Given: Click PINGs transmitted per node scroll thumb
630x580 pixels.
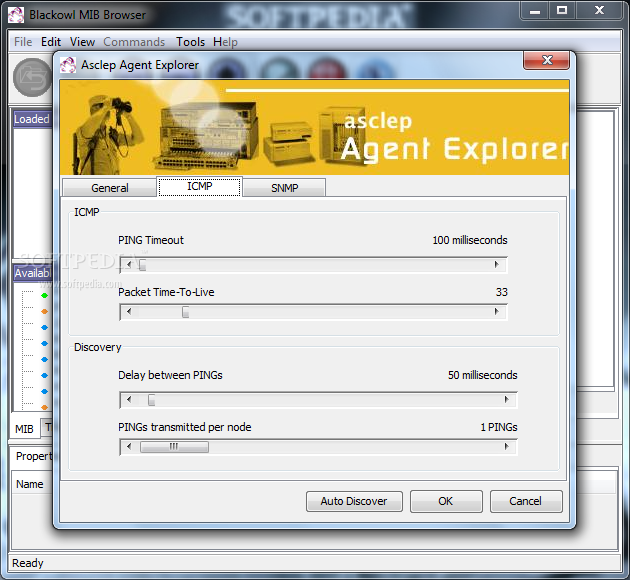Looking at the screenshot, I should pyautogui.click(x=174, y=447).
